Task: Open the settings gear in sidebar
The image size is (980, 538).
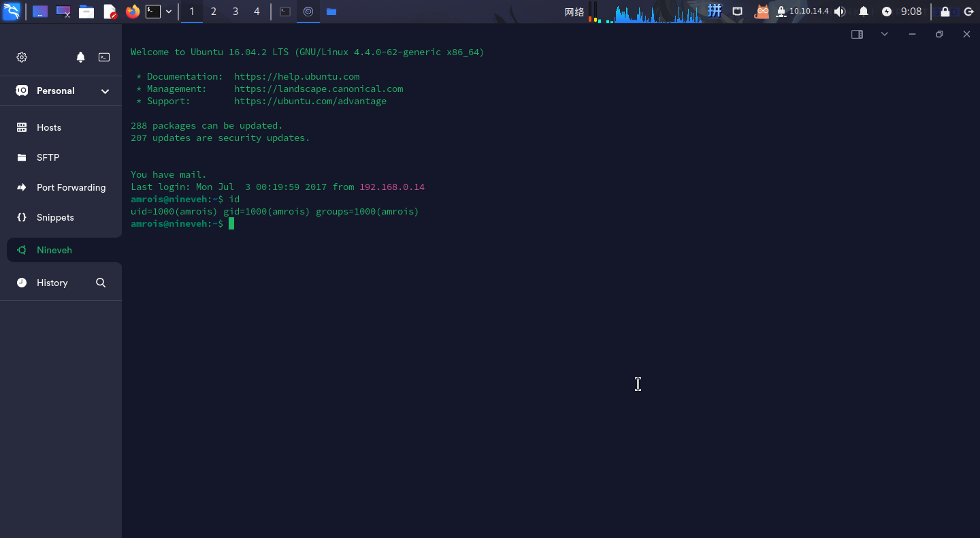Action: point(22,57)
